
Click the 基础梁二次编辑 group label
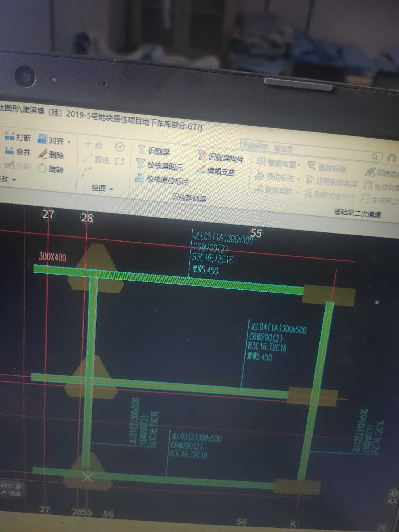[357, 213]
